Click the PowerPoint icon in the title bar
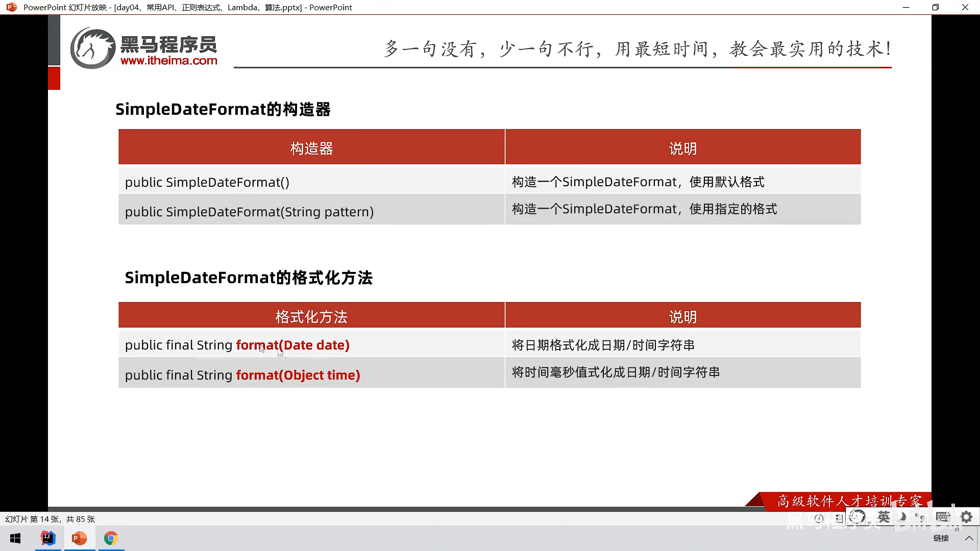 click(11, 7)
